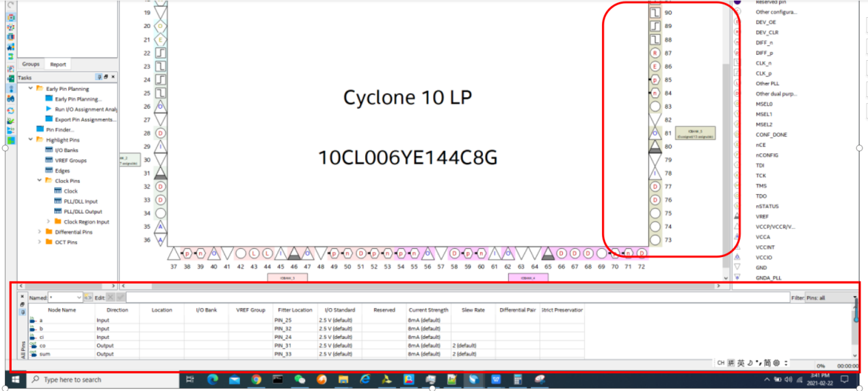The height and width of the screenshot is (391, 868).
Task: Expand the OCT Pins folder
Action: coord(40,243)
